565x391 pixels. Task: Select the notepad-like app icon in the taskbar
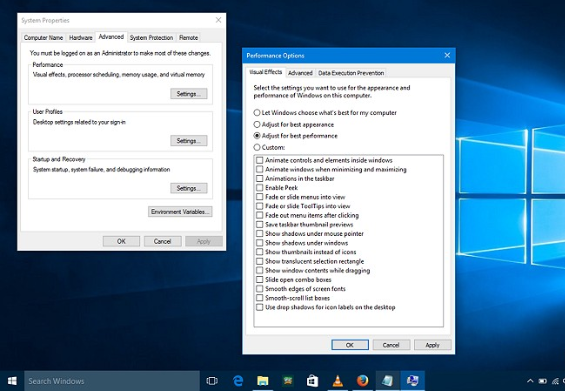[387, 381]
